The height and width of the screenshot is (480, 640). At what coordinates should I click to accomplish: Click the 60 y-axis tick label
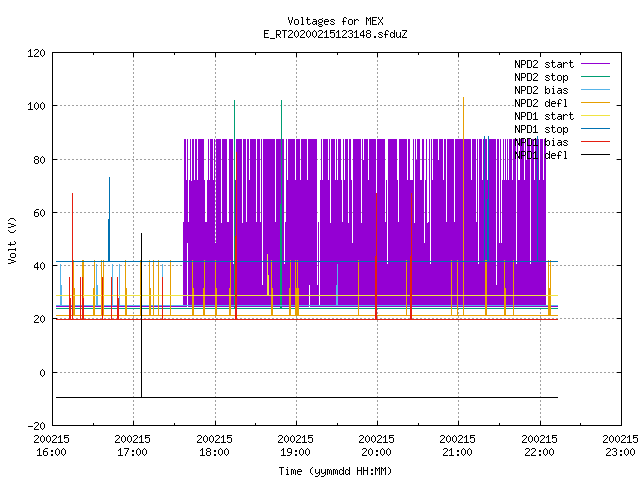[39, 213]
